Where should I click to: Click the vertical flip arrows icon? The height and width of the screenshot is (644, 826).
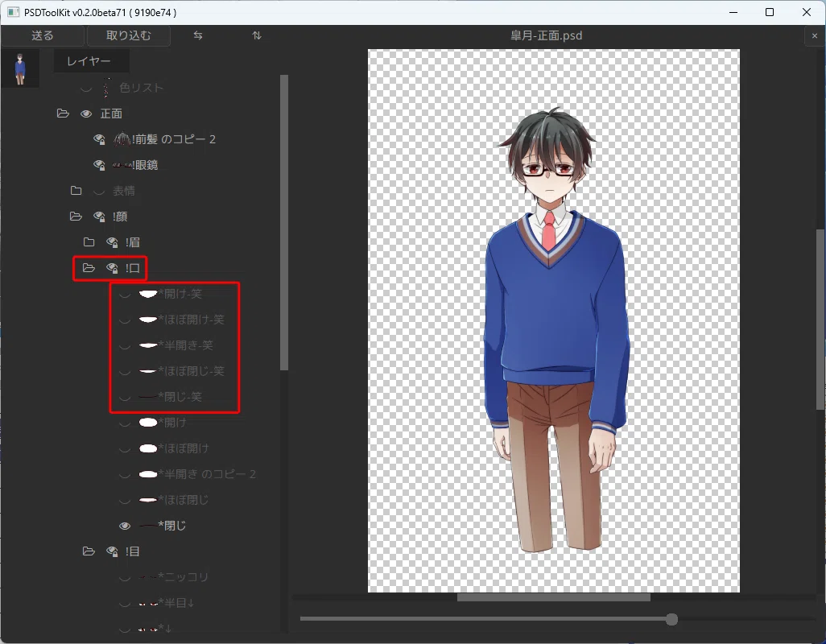[257, 35]
